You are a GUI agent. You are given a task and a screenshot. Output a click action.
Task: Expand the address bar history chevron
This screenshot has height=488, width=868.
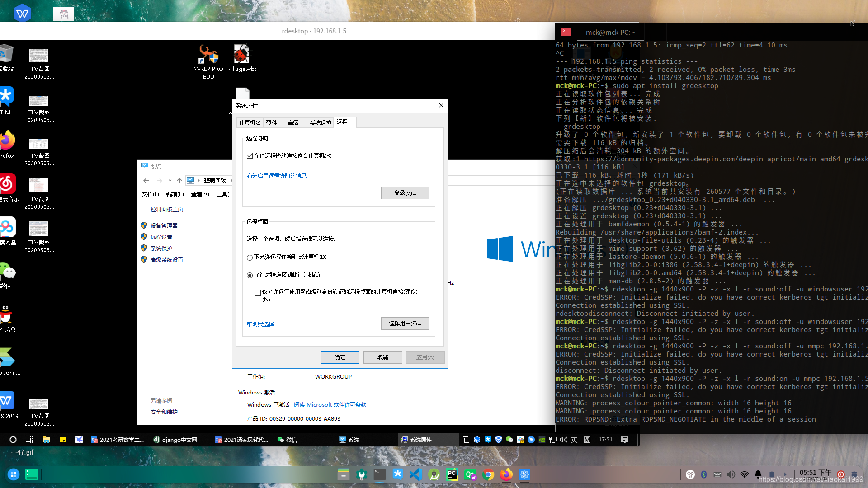pos(170,181)
